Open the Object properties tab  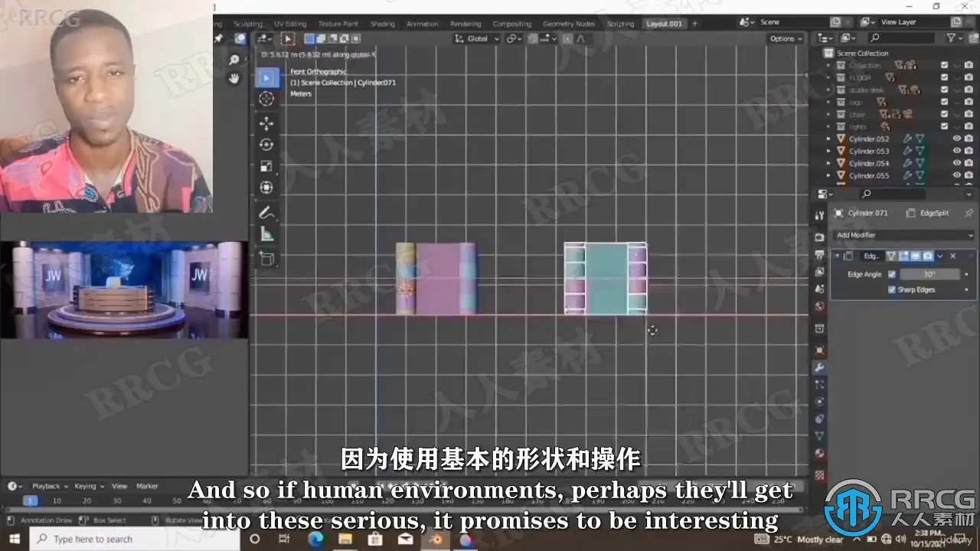tap(820, 350)
